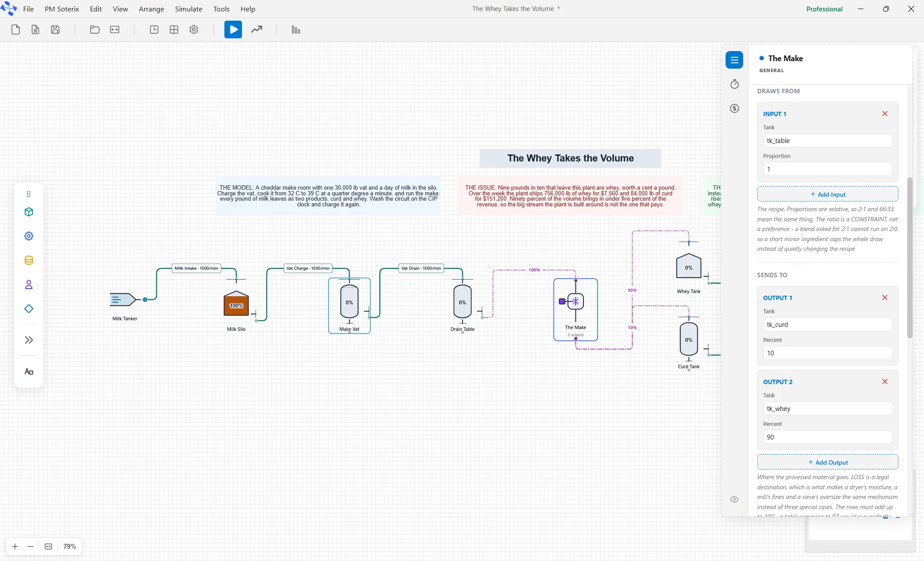924x561 pixels.
Task: Remove OUTPUT 1 with the red X
Action: (885, 297)
